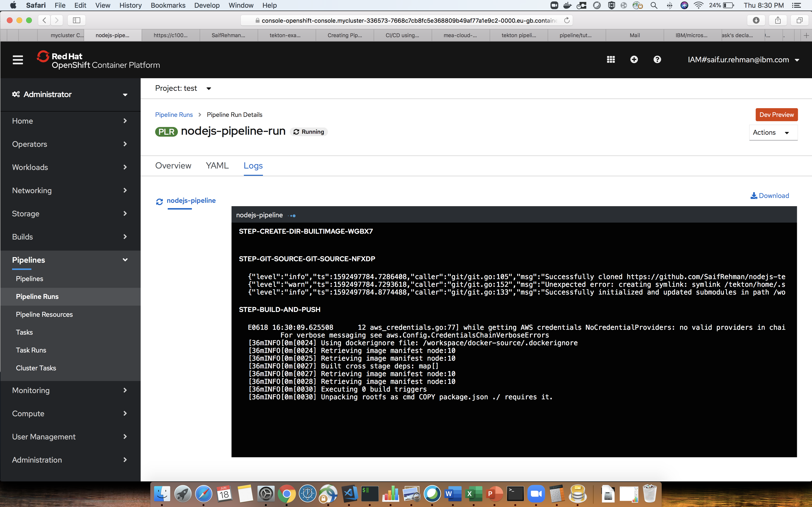Click the plus import icon in header

[x=634, y=60]
